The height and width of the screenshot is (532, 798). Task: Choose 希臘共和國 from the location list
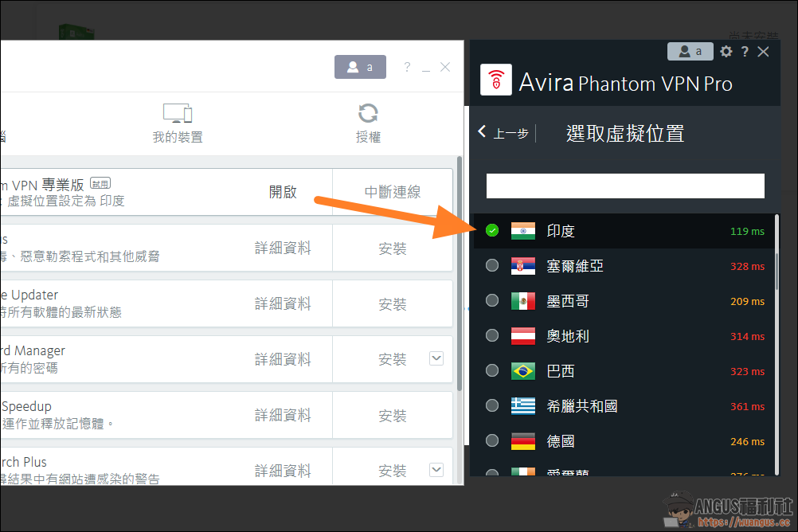pyautogui.click(x=581, y=406)
